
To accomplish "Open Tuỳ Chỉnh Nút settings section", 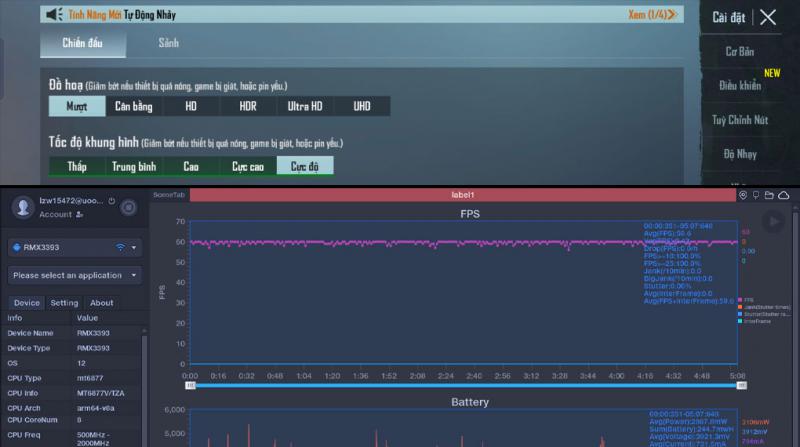I will (x=740, y=120).
